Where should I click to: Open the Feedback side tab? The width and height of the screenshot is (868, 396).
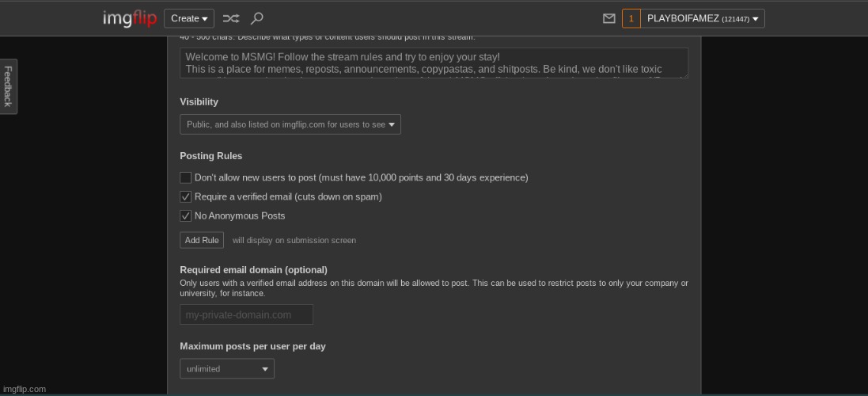pyautogui.click(x=8, y=86)
